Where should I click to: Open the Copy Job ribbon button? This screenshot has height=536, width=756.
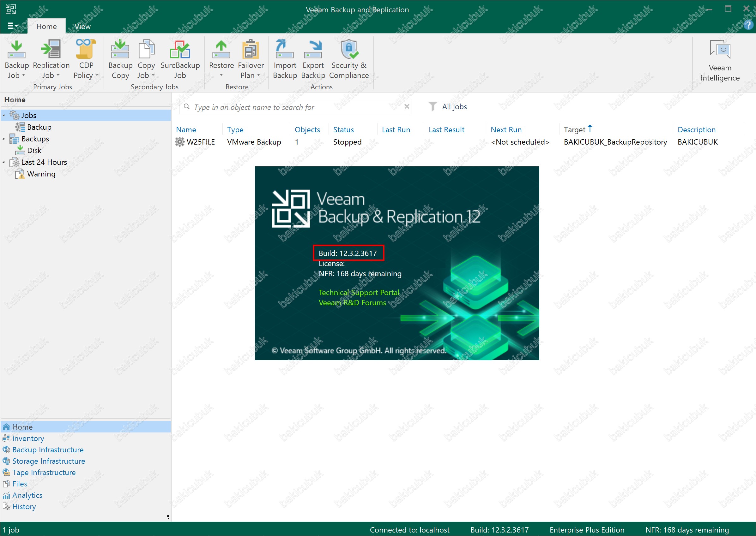click(x=146, y=59)
